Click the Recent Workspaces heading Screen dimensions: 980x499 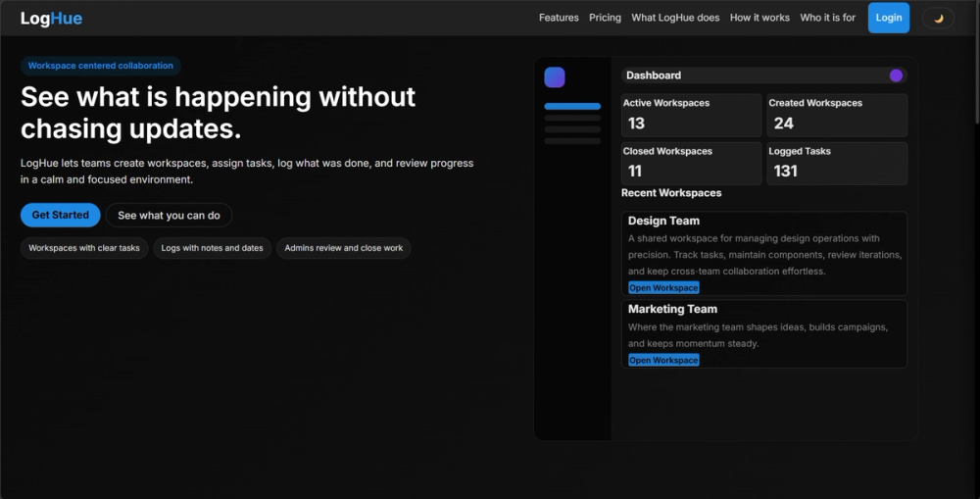[671, 193]
